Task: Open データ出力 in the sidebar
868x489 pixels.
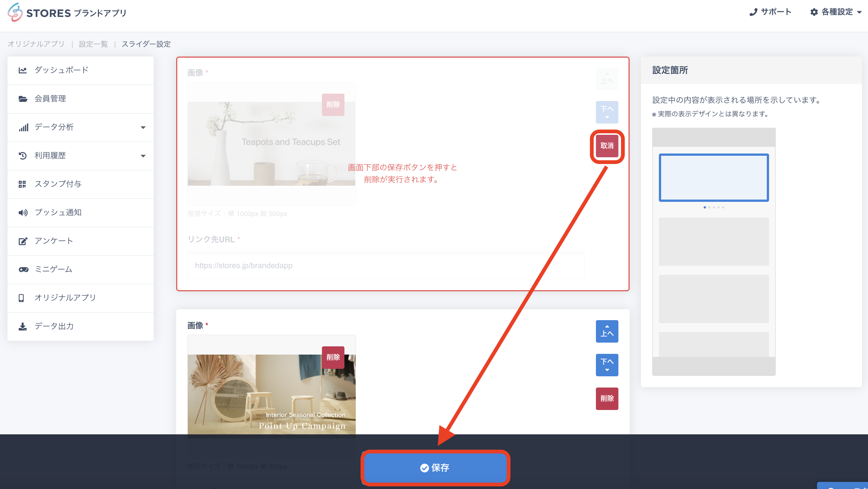Action: click(x=81, y=326)
